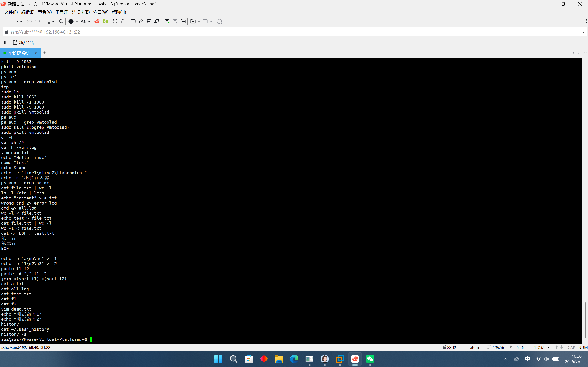Screen dimensions: 588x367
Task: Click the Aa font icon
Action: [x=83, y=21]
